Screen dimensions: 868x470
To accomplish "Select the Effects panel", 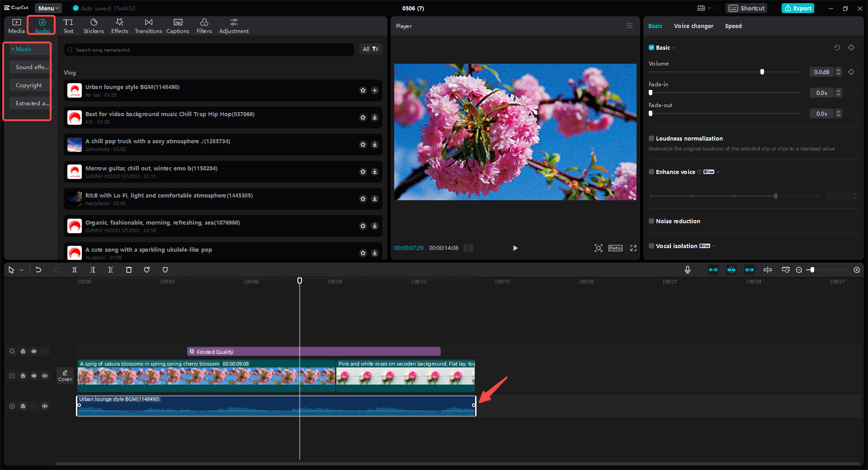I will pyautogui.click(x=119, y=25).
